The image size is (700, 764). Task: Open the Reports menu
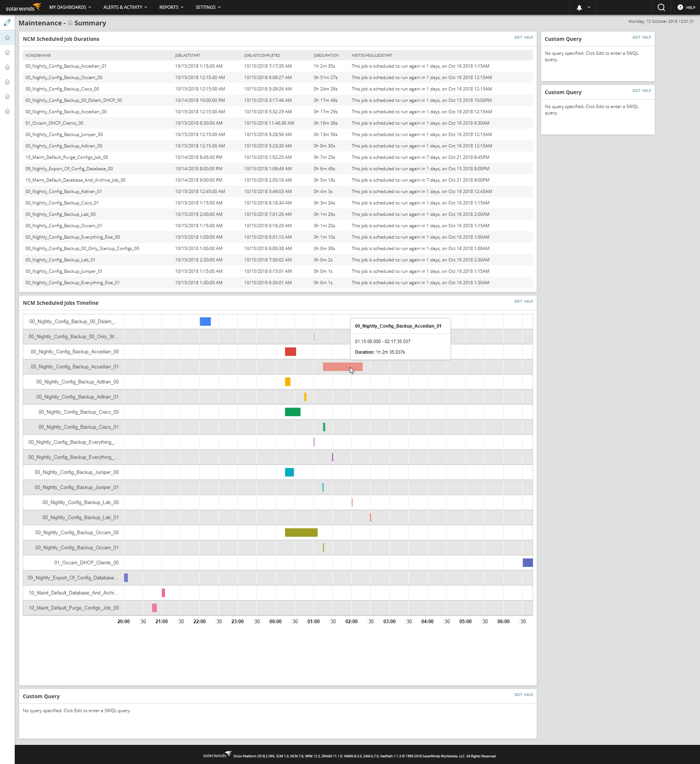pos(171,7)
